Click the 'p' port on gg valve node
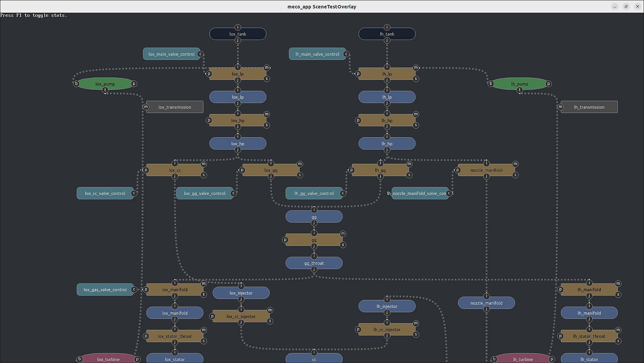Viewport: 644px width, 363px height. click(285, 240)
